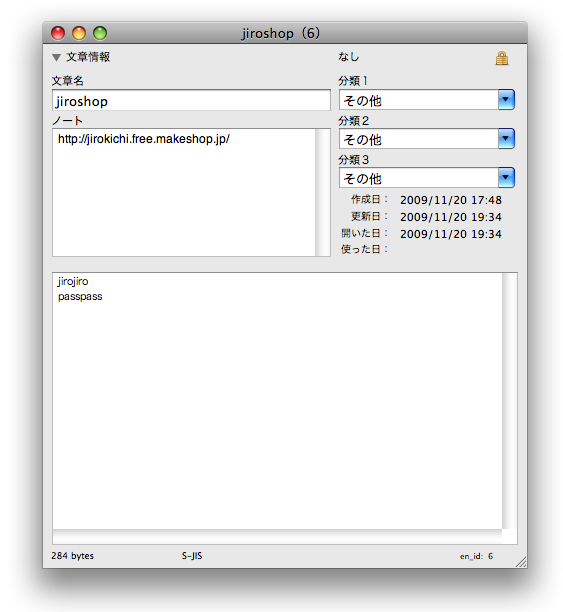Open the 分類1 dropdown arrow
The image size is (563, 612).
tap(506, 100)
